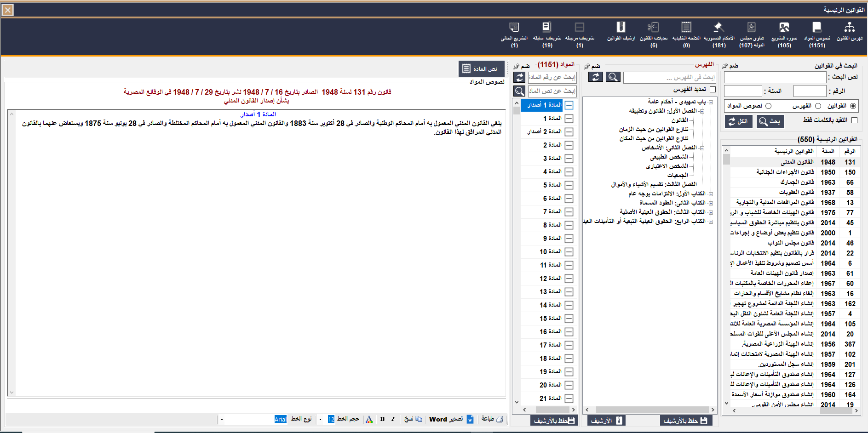Viewport: 868px width, 433px height.
Task: Collapse the الفصل الثاني: الأشخاص tree node
Action: tap(702, 148)
